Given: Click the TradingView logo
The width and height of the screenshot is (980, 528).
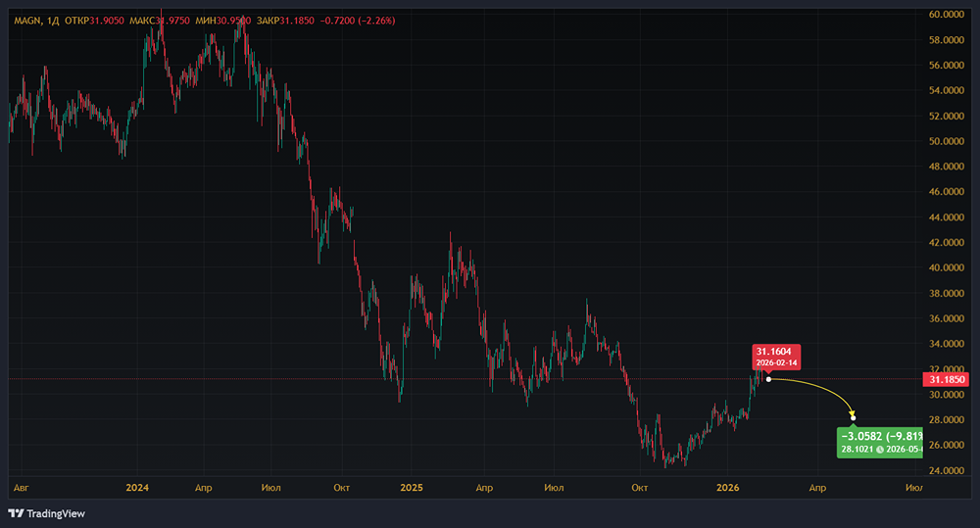Looking at the screenshot, I should pyautogui.click(x=47, y=513).
